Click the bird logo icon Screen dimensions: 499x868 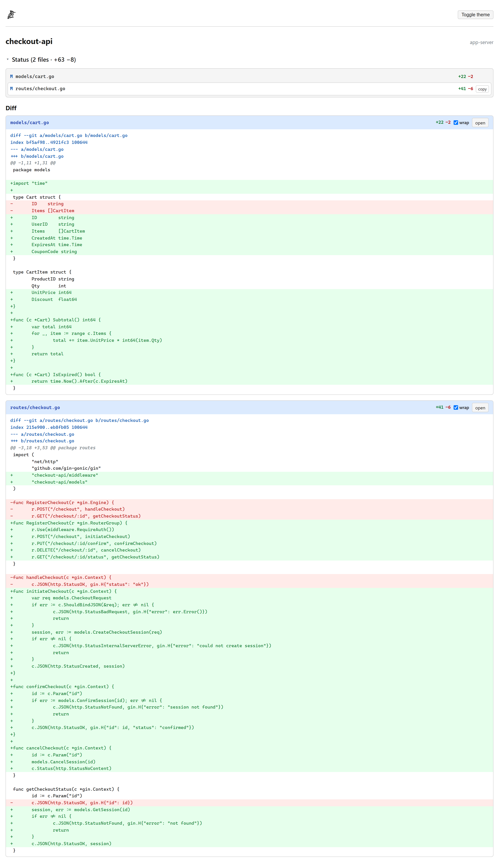(x=11, y=14)
